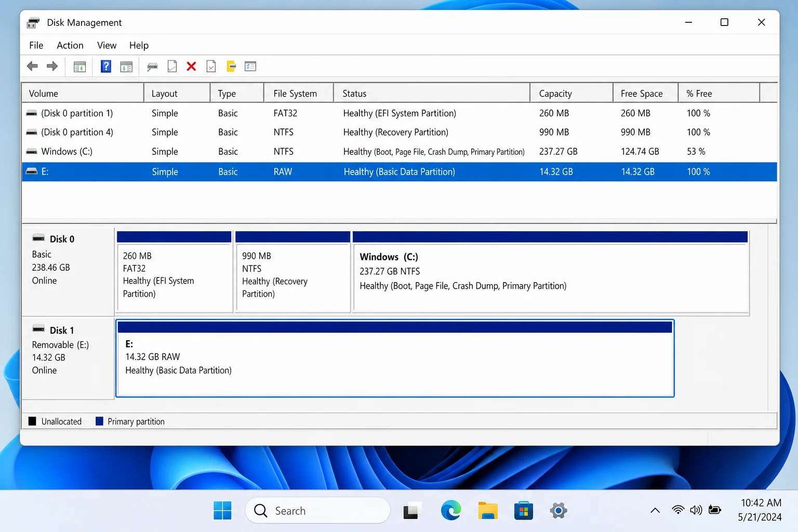
Task: Click the red X Delete icon
Action: click(x=191, y=66)
